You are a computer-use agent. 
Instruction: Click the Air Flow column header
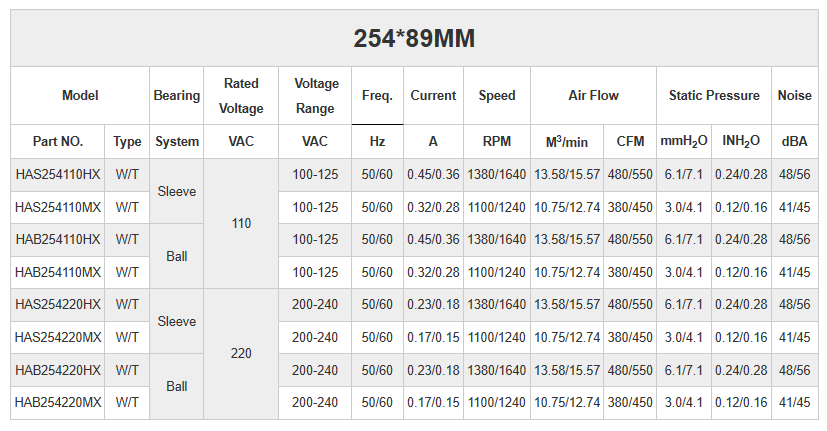point(593,96)
